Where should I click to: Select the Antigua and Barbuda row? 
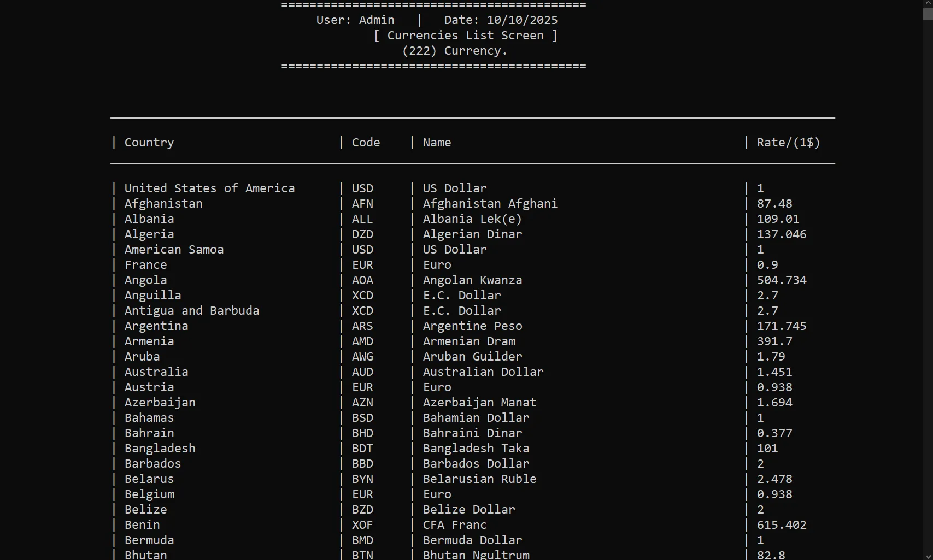[x=192, y=311]
